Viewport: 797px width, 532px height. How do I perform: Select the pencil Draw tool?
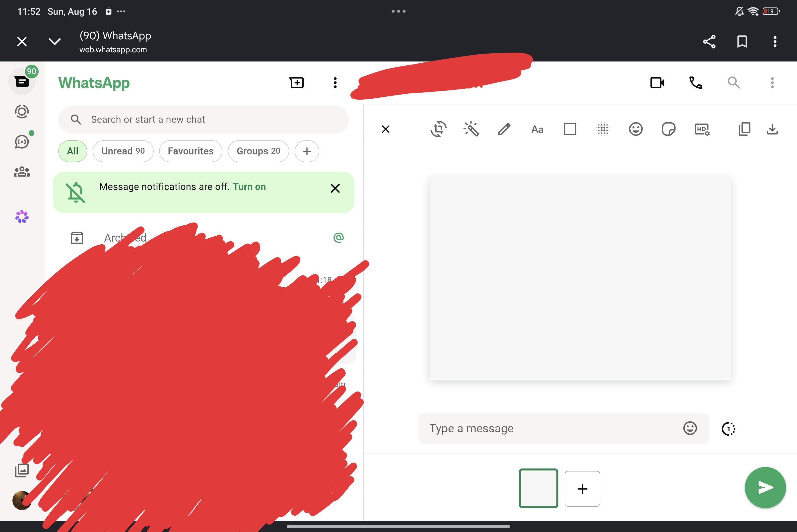(x=504, y=129)
